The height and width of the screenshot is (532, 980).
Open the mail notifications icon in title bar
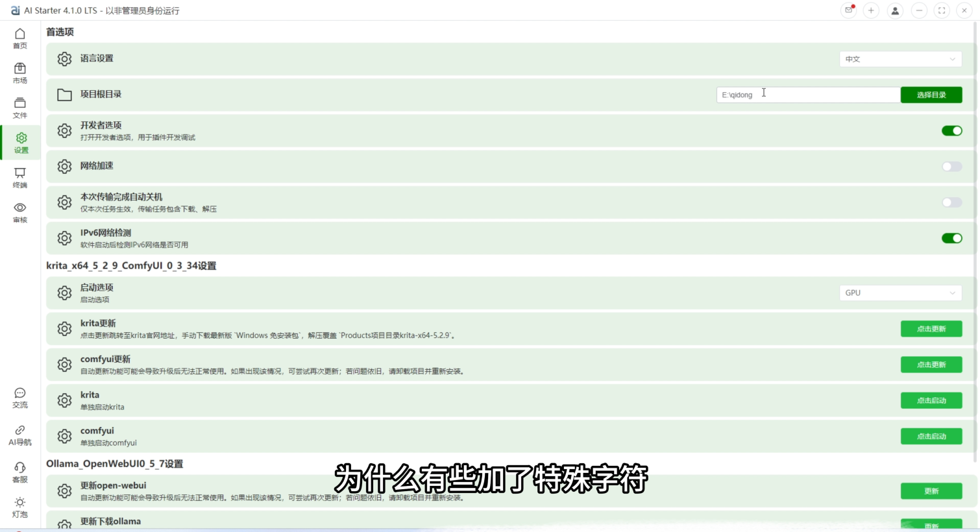coord(849,10)
